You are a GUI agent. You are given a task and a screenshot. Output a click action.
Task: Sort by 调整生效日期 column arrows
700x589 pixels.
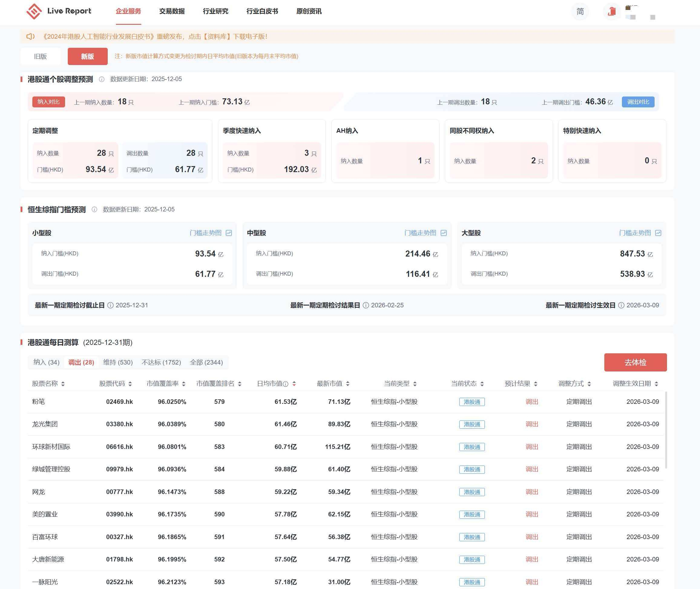point(656,384)
